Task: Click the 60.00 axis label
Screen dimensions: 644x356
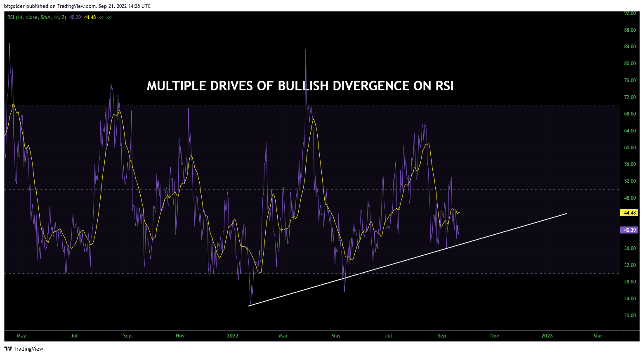Action: tap(630, 148)
